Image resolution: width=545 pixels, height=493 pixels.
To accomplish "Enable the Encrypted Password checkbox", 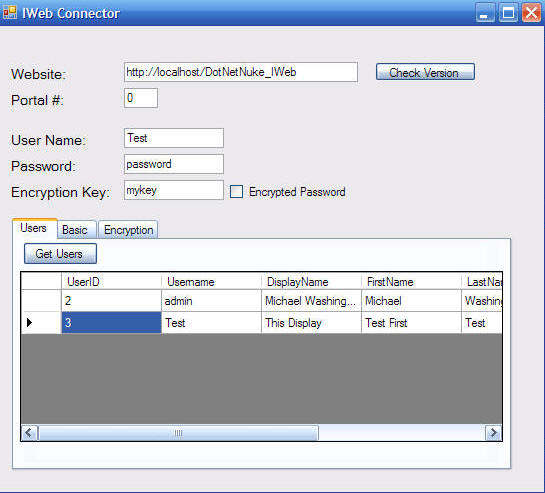I will (x=236, y=192).
